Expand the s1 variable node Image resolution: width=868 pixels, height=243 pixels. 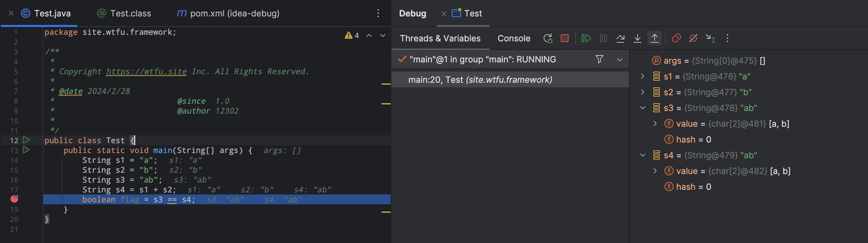pyautogui.click(x=642, y=77)
